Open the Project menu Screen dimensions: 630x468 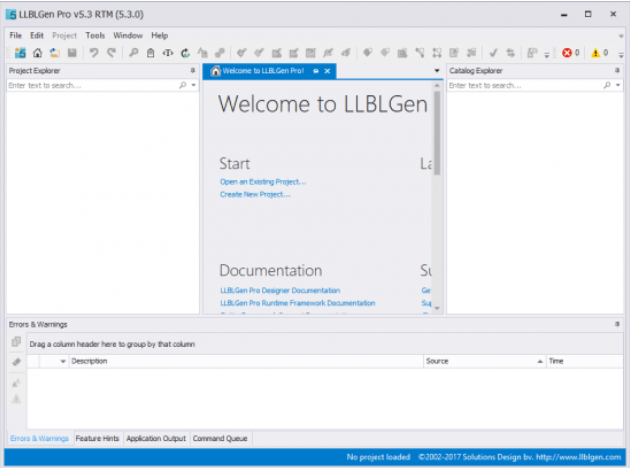tap(64, 35)
